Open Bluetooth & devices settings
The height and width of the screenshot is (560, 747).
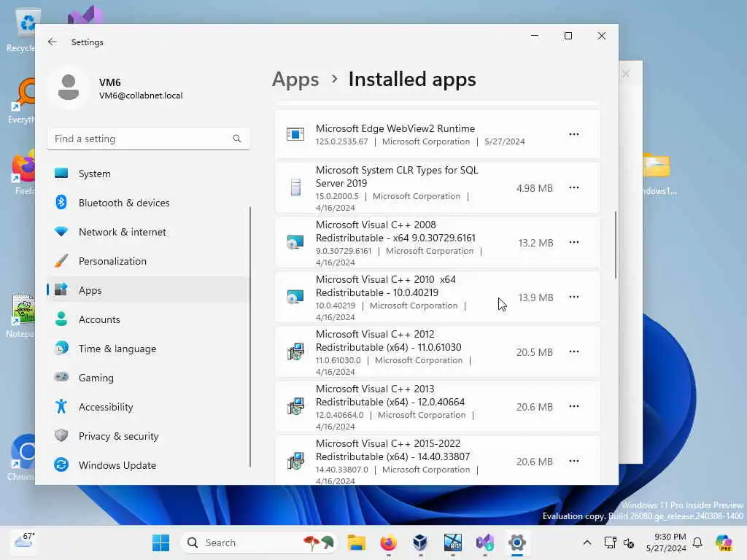click(x=147, y=203)
